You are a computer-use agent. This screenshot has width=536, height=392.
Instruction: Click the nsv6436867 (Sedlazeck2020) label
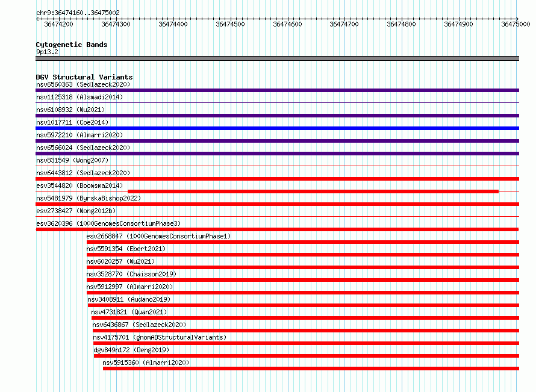point(140,325)
